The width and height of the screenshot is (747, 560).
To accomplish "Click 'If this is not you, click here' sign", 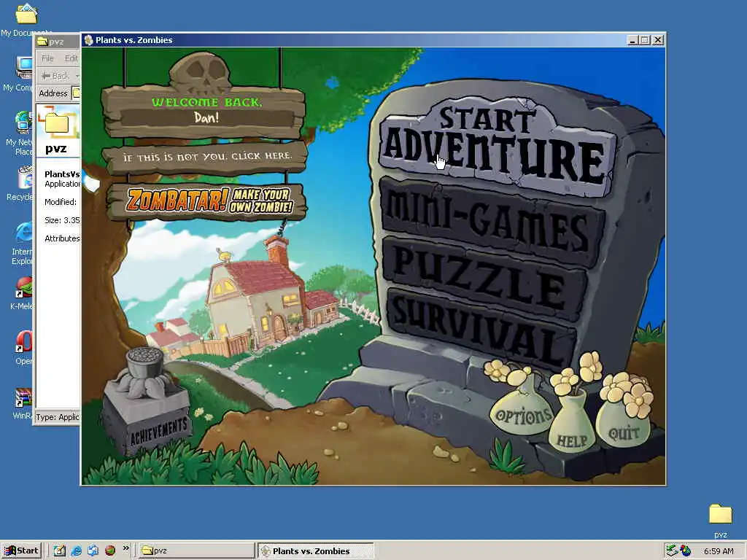I will (206, 157).
